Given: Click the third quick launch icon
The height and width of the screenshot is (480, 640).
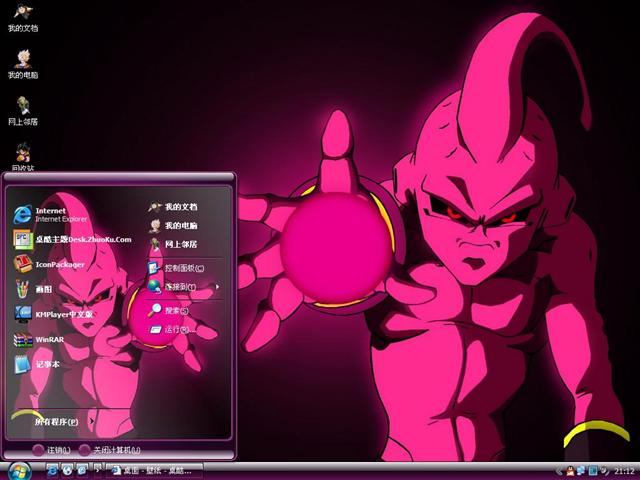Looking at the screenshot, I should pyautogui.click(x=82, y=471).
